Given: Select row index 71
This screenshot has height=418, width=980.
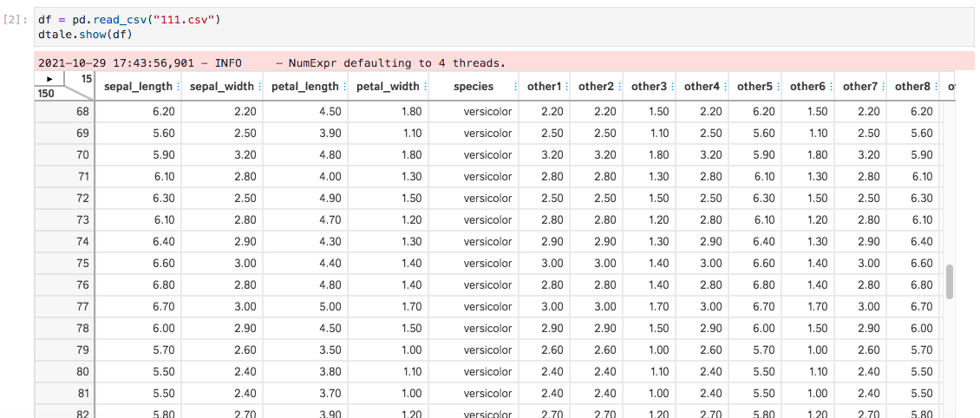Looking at the screenshot, I should (64, 177).
